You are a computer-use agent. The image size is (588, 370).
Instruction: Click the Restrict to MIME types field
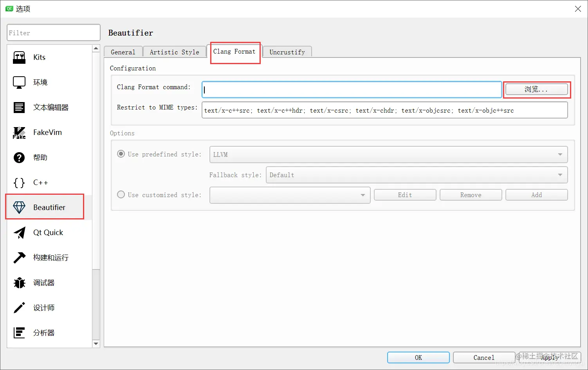coord(384,110)
